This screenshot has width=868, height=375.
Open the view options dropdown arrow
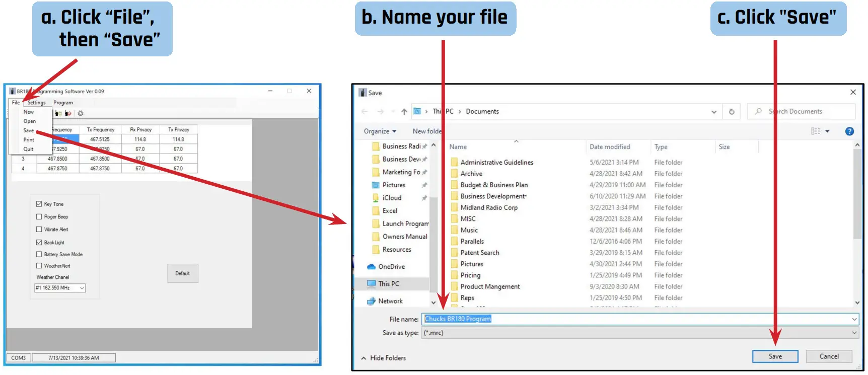(827, 131)
